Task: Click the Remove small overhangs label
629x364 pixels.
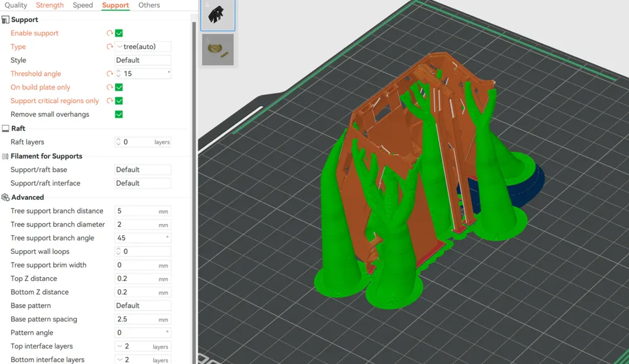Action: pos(50,114)
